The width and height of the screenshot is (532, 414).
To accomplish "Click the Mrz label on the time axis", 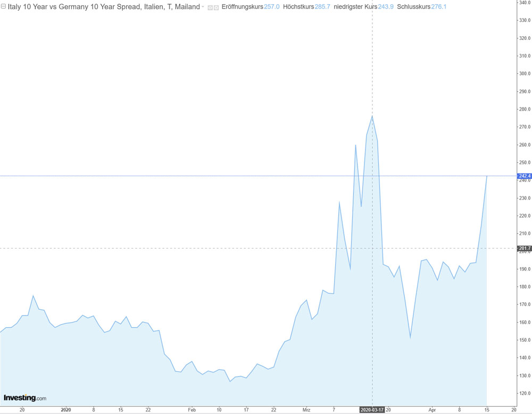I will (306, 410).
